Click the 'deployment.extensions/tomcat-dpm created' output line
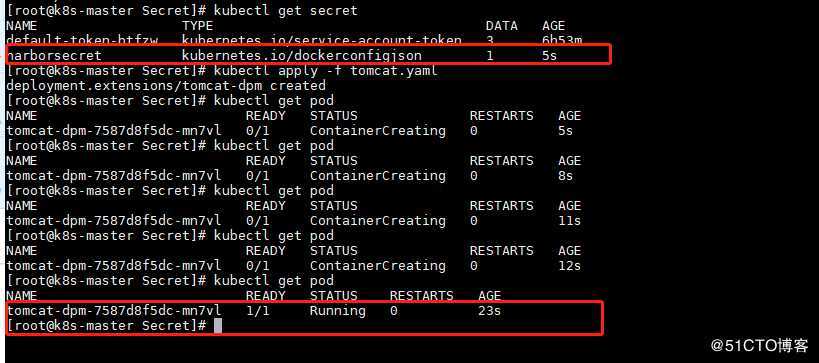Screen dimensions: 819x363 point(166,85)
